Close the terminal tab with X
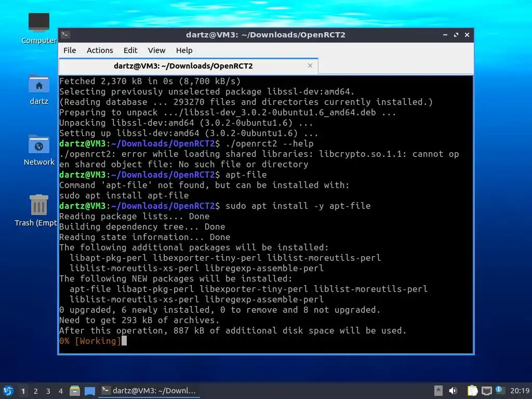Screen dimensions: 532x399 (x=310, y=65)
